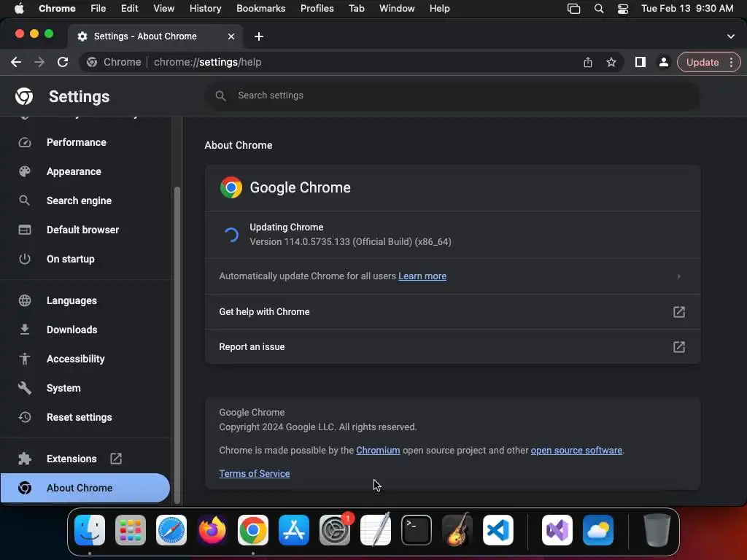Open Appearance settings

(x=86, y=171)
